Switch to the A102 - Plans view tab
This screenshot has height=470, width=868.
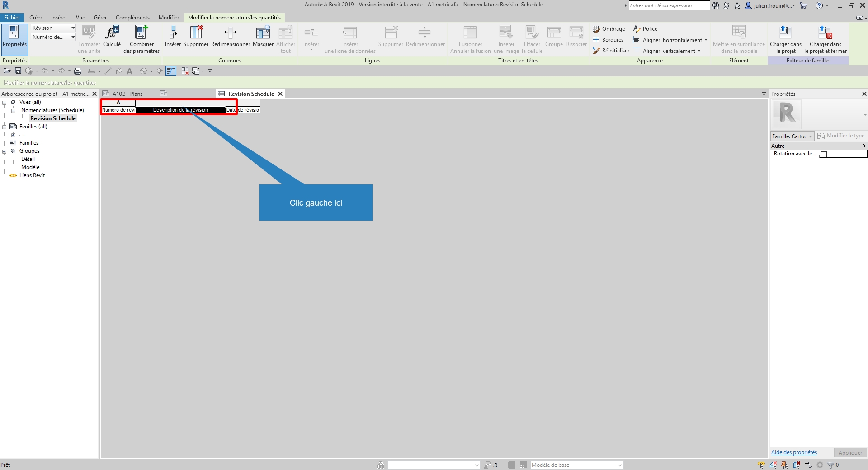click(127, 94)
